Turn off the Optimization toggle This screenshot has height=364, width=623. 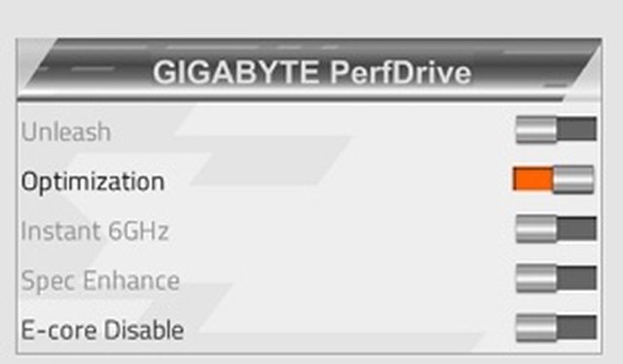tap(554, 180)
